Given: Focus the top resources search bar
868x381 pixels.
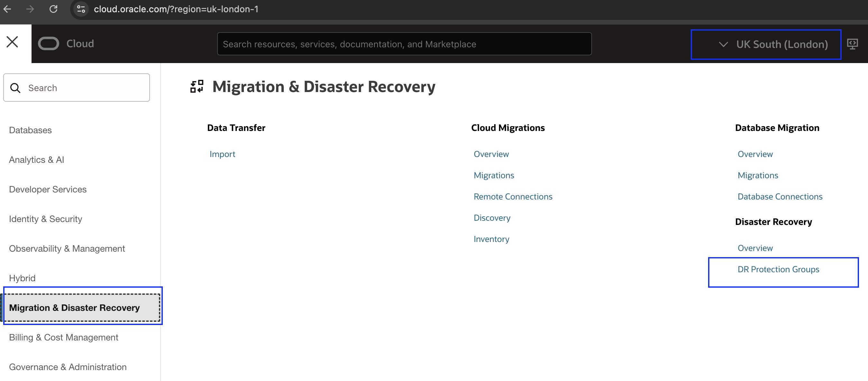Looking at the screenshot, I should click(x=404, y=44).
